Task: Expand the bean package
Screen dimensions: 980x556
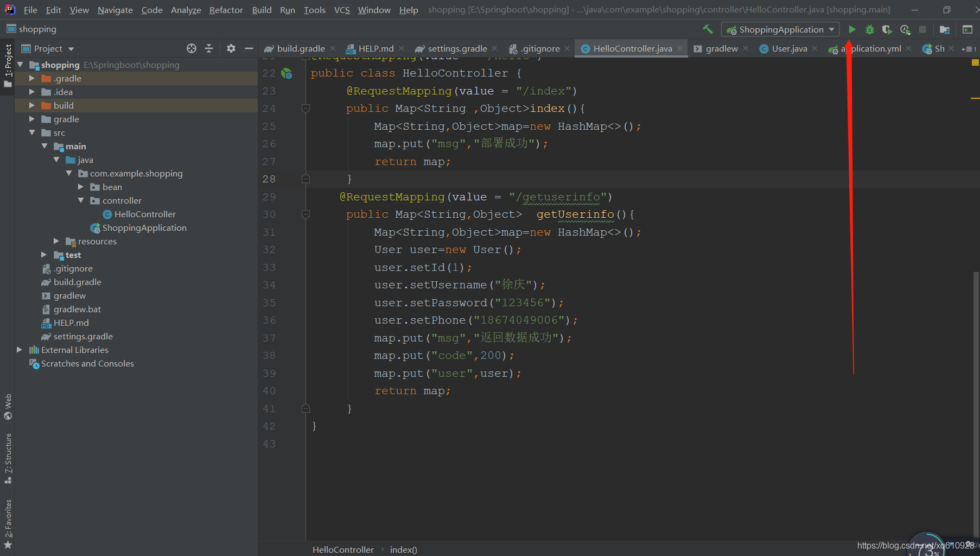Action: (81, 187)
